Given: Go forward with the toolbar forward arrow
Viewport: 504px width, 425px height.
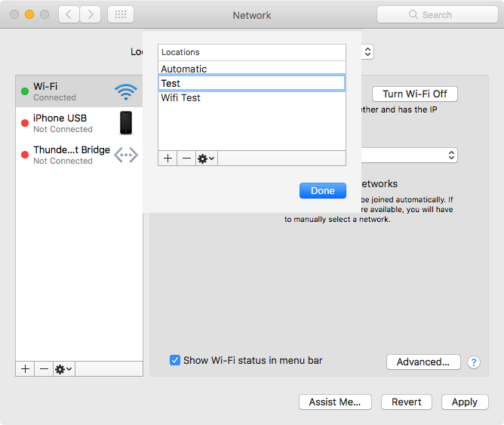Looking at the screenshot, I should (91, 14).
